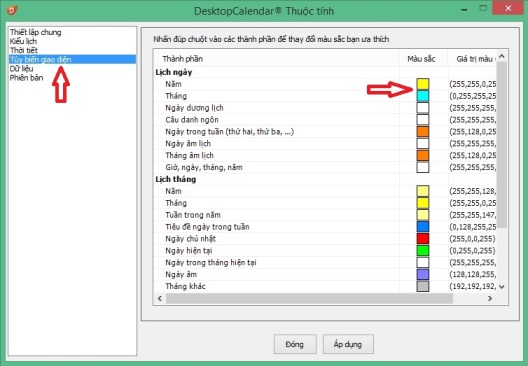Viewport: 528px width, 366px height.
Task: Click white swatch for 'Ngày dương lịch'
Action: pyautogui.click(x=423, y=108)
